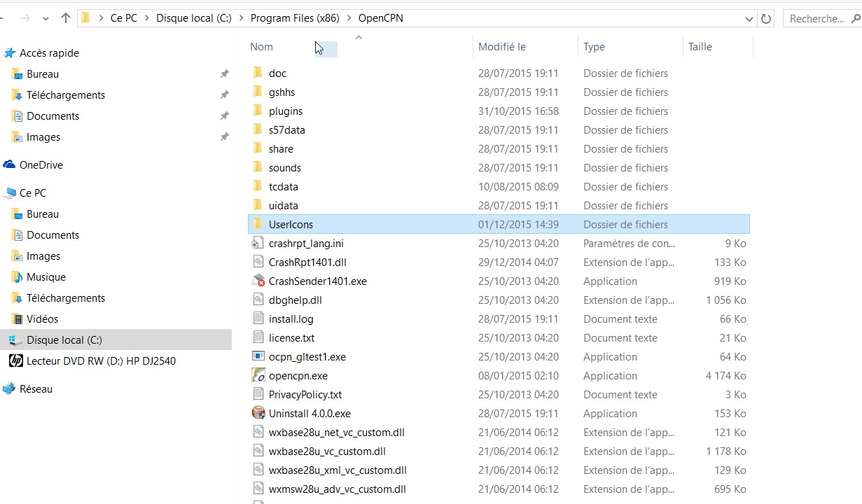Click the opencpn.exe application icon
The width and height of the screenshot is (862, 504).
(x=258, y=375)
